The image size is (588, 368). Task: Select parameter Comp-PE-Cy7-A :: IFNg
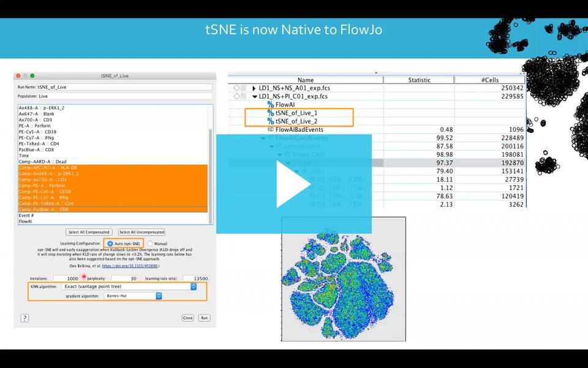tap(113, 197)
